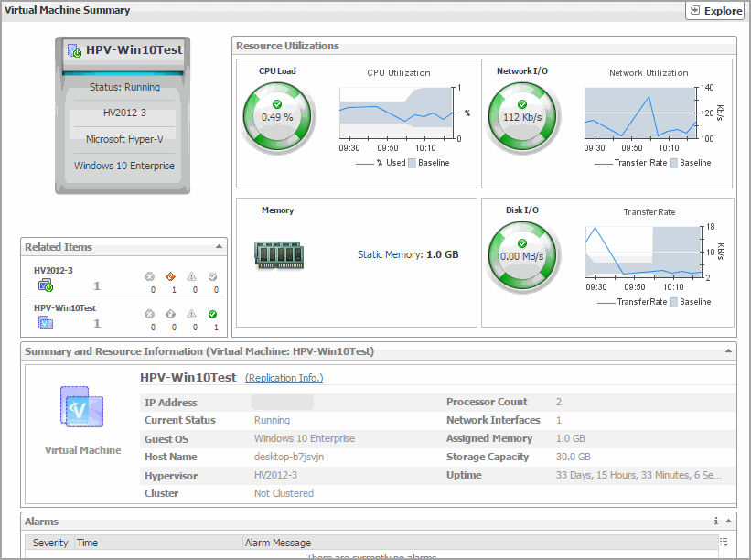Click the HV2012-3 host icon in Related Items

(x=46, y=285)
